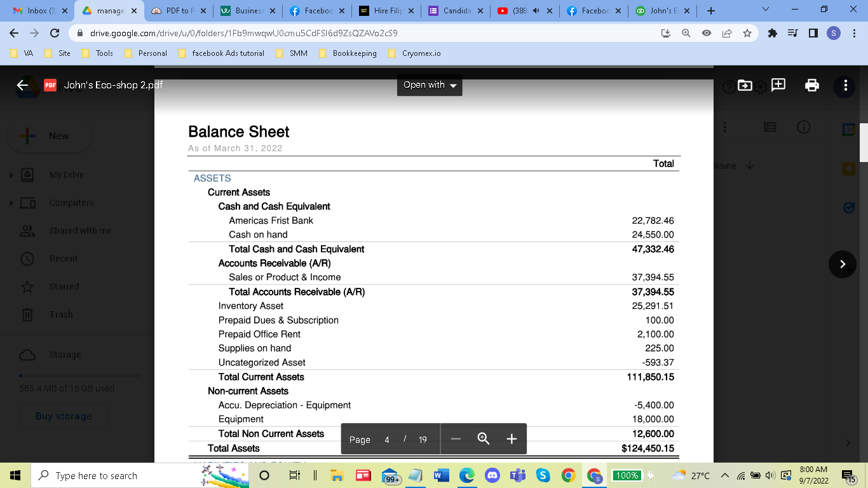Open the preview's three-dot more actions menu

[845, 85]
